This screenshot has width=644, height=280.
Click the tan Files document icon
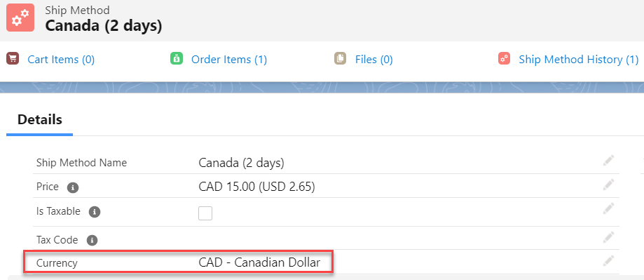click(340, 59)
